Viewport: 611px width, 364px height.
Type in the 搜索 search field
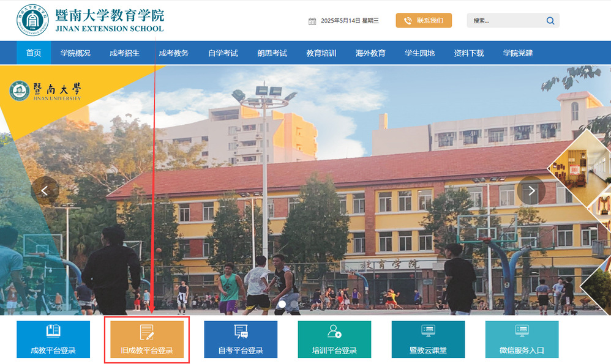tap(505, 21)
